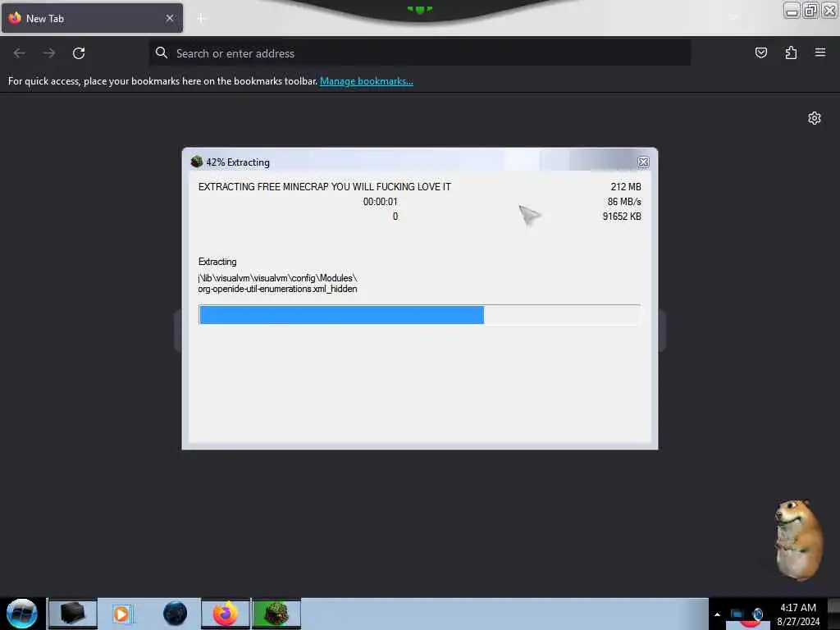Open the Windows Start orb
The width and height of the screenshot is (840, 630).
[x=21, y=614]
